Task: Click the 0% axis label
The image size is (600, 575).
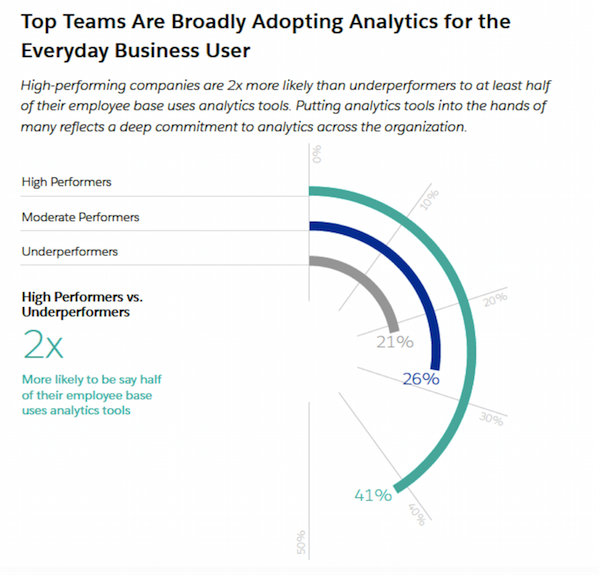Action: (317, 154)
